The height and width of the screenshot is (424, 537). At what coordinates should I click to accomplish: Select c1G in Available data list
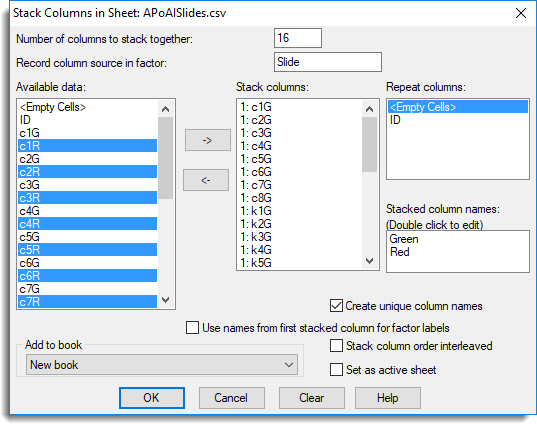click(87, 133)
